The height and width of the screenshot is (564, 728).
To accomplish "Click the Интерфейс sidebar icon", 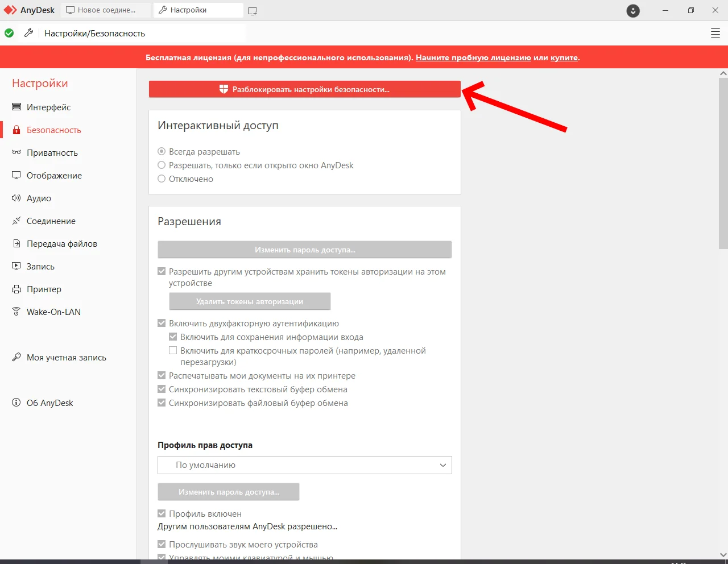I will tap(16, 107).
